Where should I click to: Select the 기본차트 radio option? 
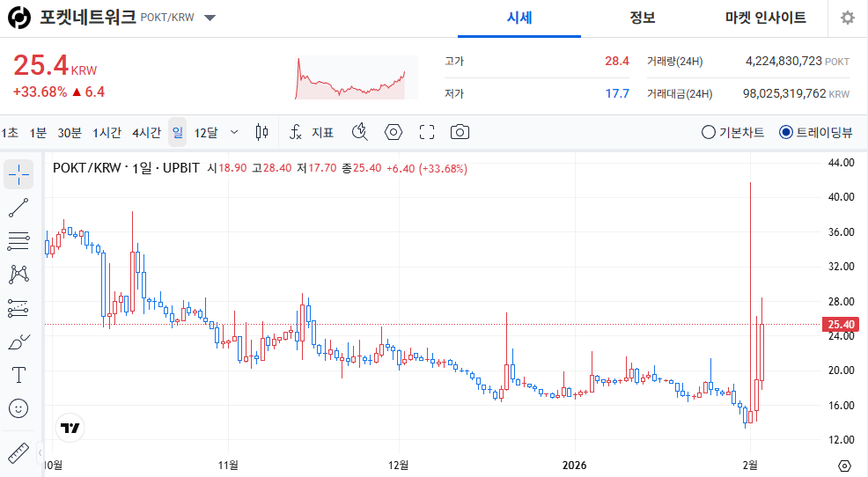coord(733,133)
